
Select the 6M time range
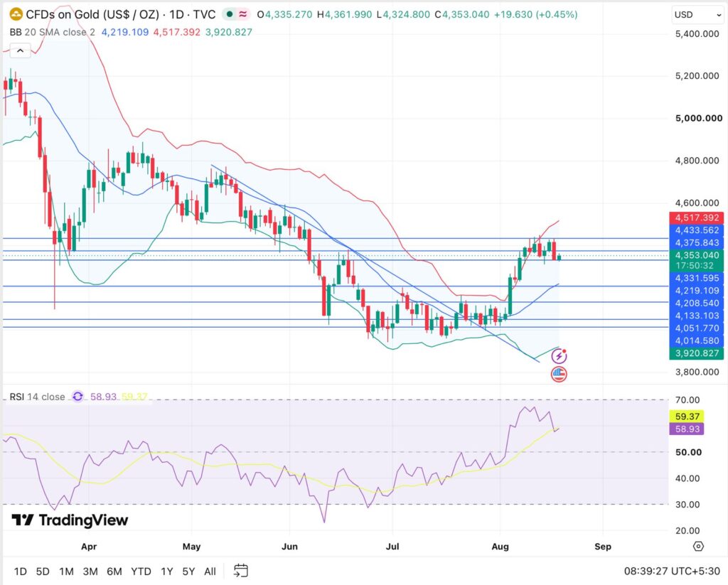coord(114,571)
